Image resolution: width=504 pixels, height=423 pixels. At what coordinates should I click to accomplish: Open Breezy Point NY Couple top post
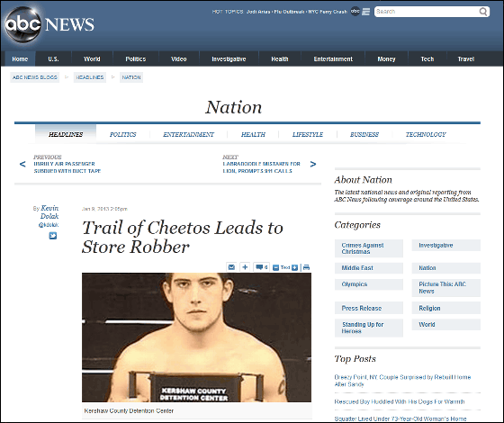pyautogui.click(x=402, y=381)
